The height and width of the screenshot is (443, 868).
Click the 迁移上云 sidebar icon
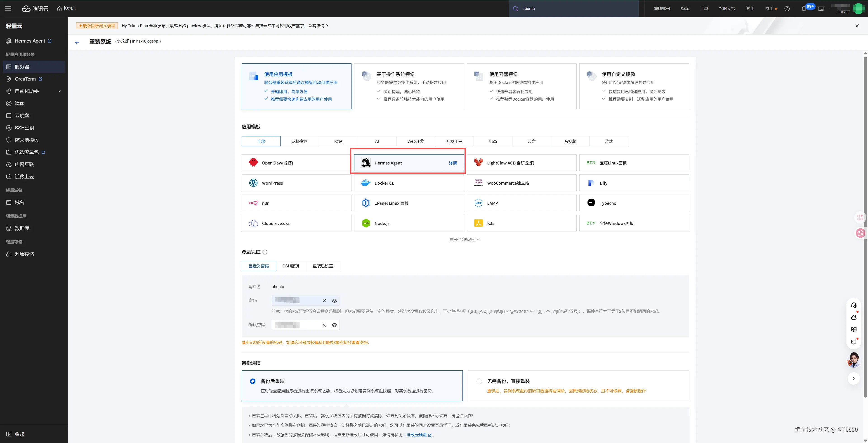pyautogui.click(x=9, y=177)
